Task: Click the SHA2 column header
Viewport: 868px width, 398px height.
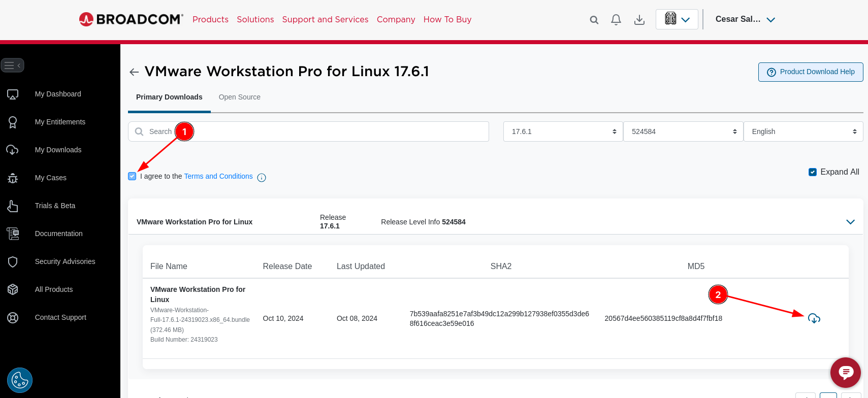Action: click(501, 266)
